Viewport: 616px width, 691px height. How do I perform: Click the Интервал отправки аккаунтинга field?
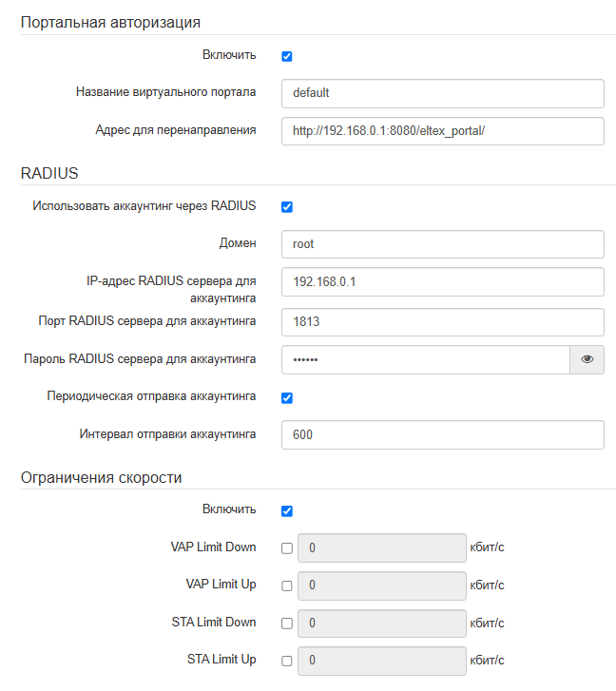tap(443, 434)
